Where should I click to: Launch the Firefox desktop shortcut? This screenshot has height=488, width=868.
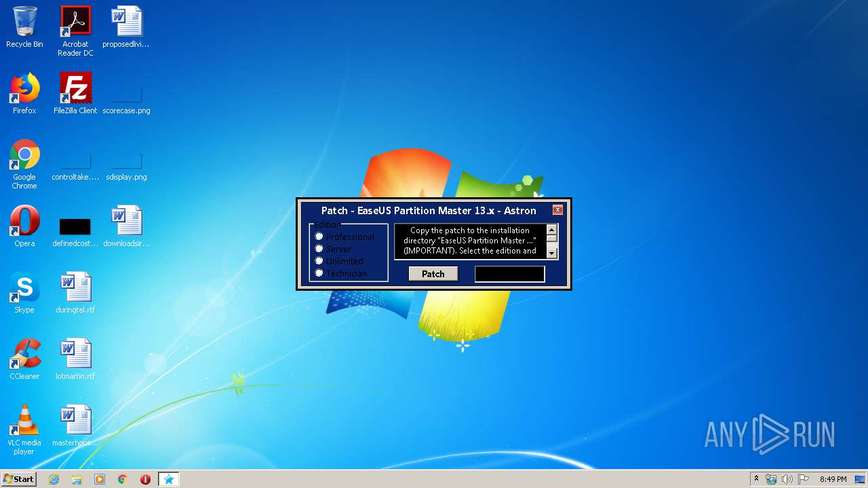coord(24,94)
